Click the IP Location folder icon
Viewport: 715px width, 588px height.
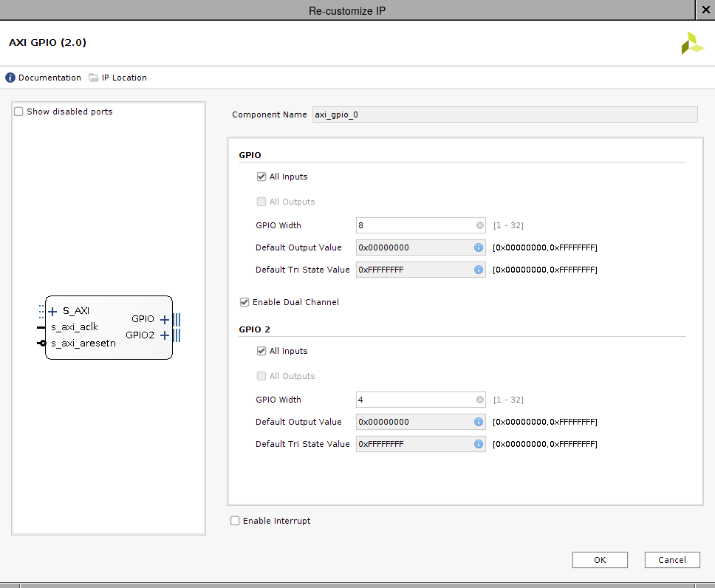coord(94,78)
